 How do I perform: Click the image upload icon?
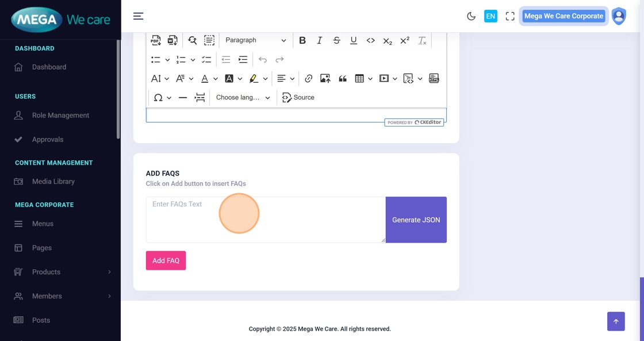(x=325, y=79)
